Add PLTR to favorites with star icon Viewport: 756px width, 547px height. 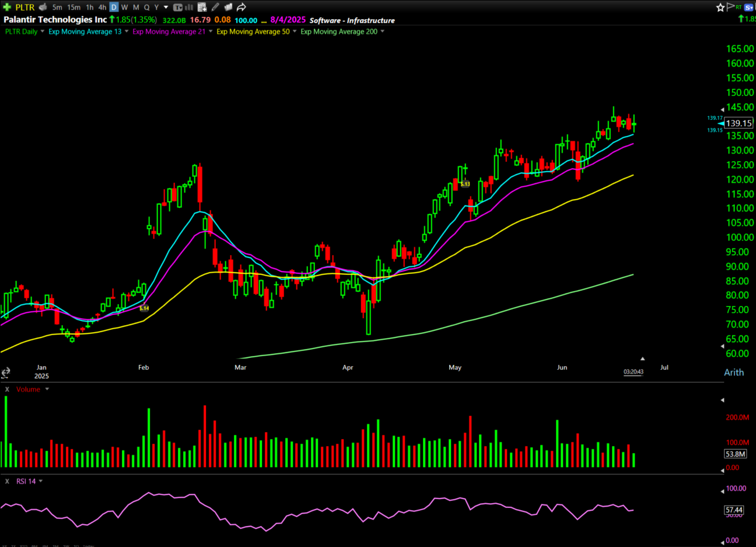(720, 7)
